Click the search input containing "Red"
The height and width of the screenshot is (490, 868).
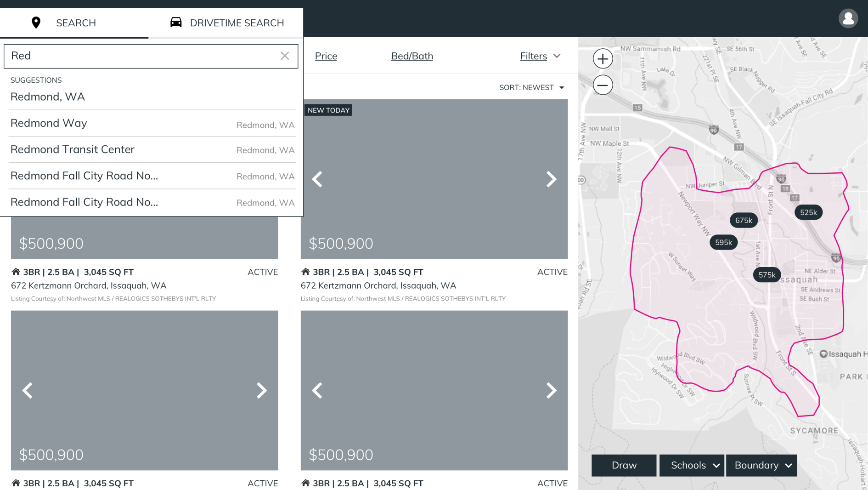[x=151, y=56]
